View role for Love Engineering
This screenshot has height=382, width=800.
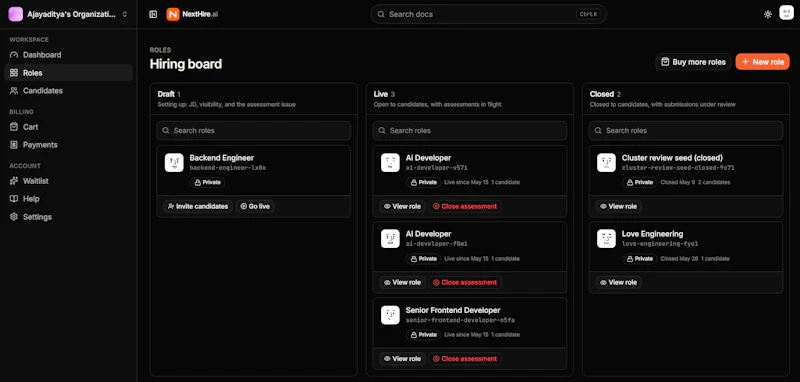click(x=618, y=283)
